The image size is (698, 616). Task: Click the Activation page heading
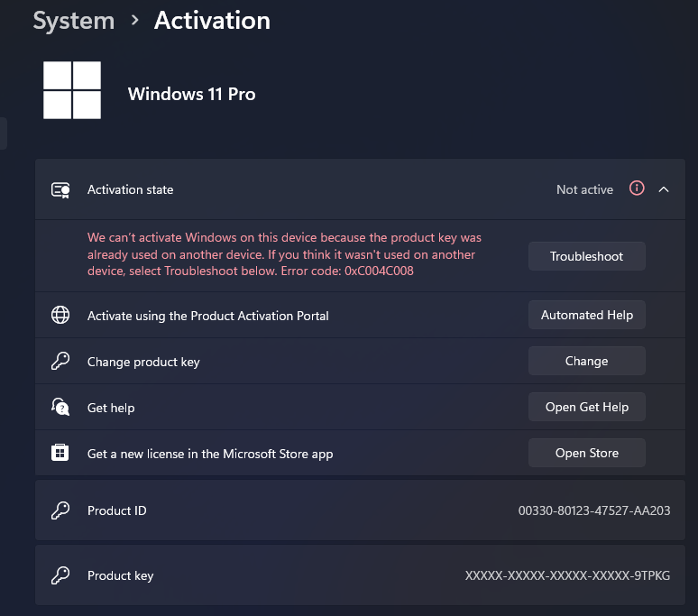click(x=212, y=21)
